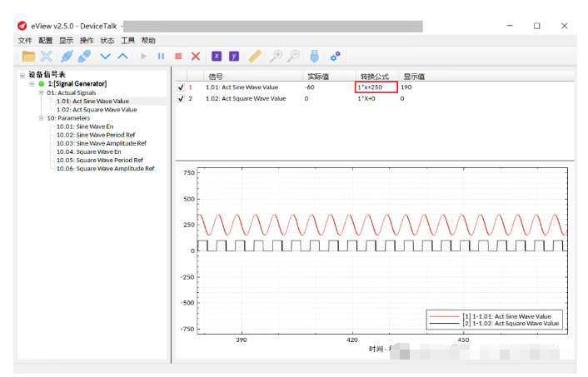Click the -60 actual value cell

(309, 87)
